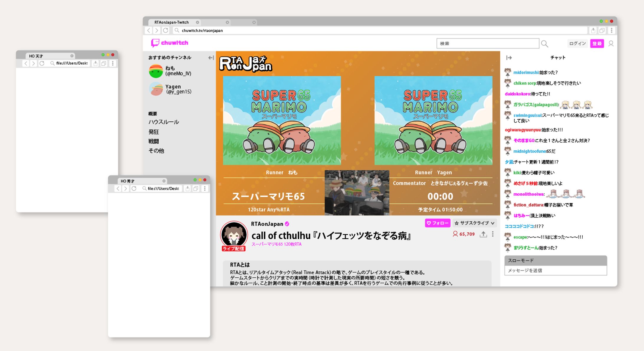Viewport: 644px width, 351px height.
Task: Click the 検索 search input field
Action: (487, 44)
